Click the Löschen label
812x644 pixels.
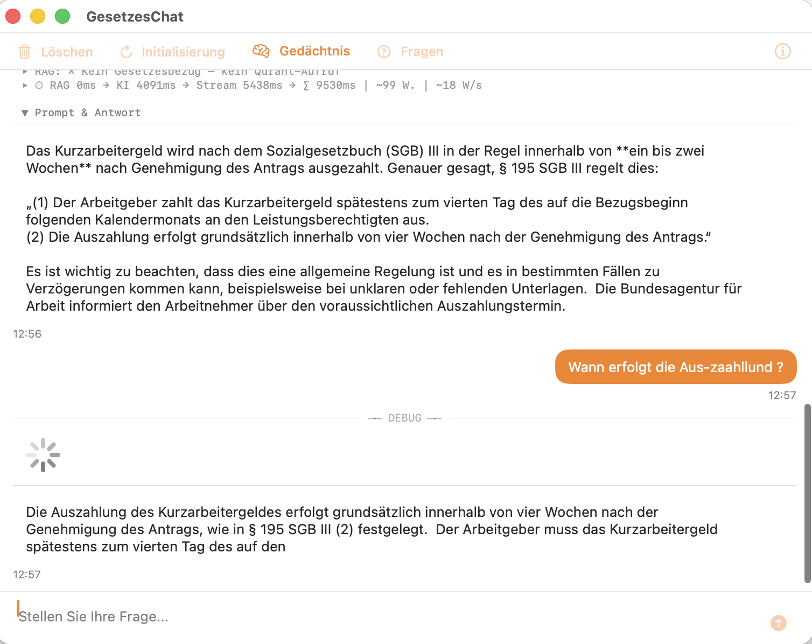click(x=67, y=52)
